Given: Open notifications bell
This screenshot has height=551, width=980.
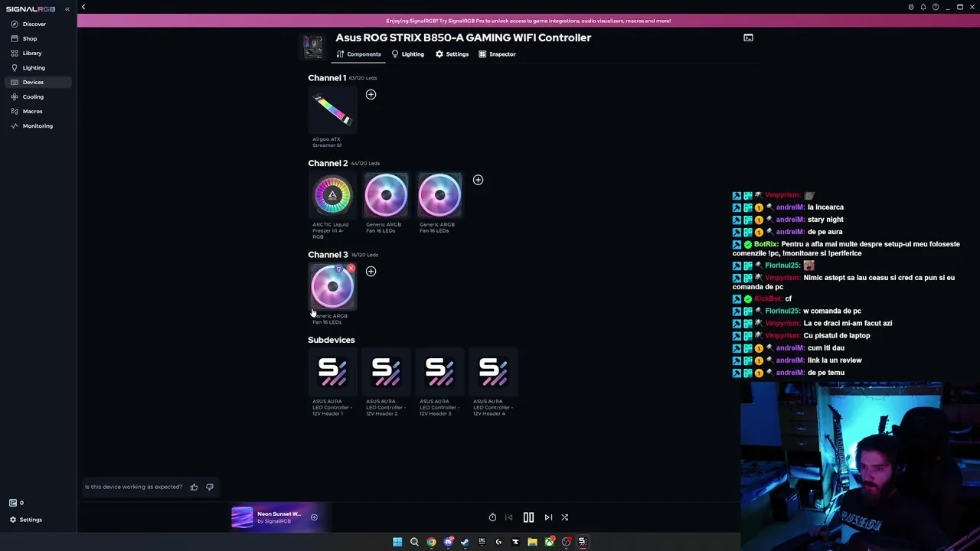Looking at the screenshot, I should [x=923, y=7].
